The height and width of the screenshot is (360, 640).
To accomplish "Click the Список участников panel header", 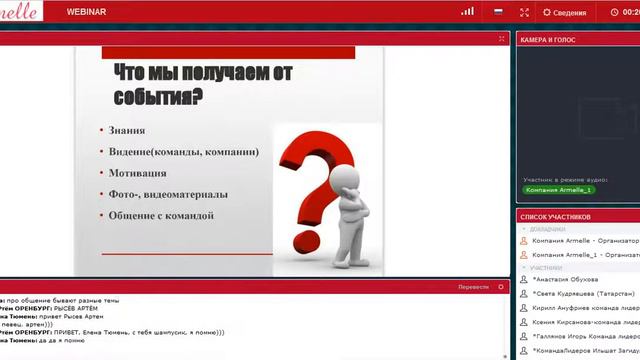I will pos(578,217).
